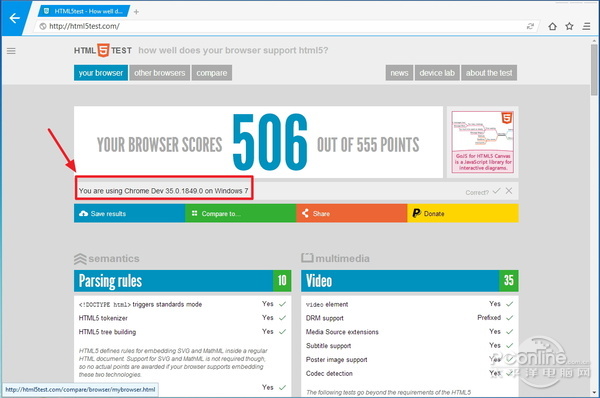600x398 pixels.
Task: Open the 'other browsers' tab
Action: tap(160, 73)
